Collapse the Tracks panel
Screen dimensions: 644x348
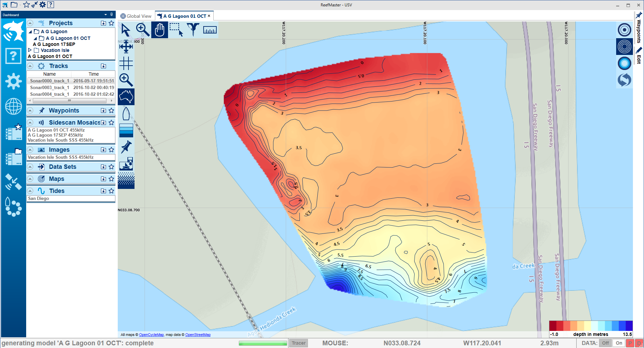click(x=30, y=66)
